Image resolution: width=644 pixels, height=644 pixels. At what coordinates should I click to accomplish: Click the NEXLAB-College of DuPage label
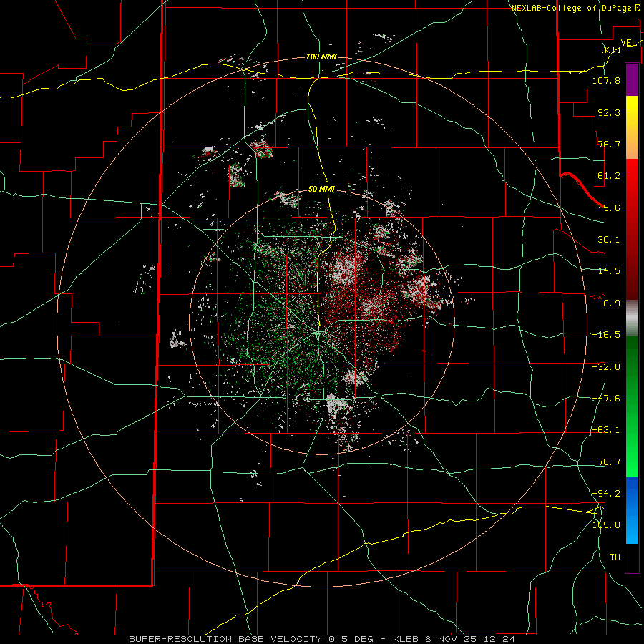pos(573,8)
